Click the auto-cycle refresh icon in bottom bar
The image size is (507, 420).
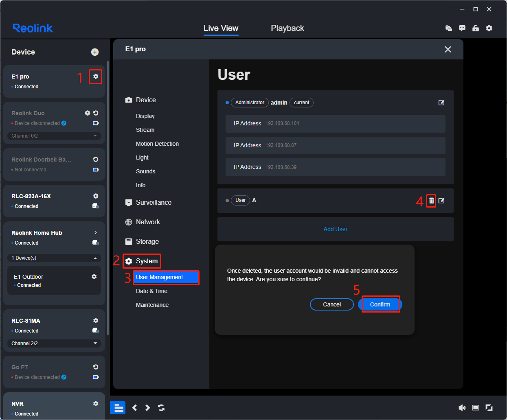click(x=161, y=408)
